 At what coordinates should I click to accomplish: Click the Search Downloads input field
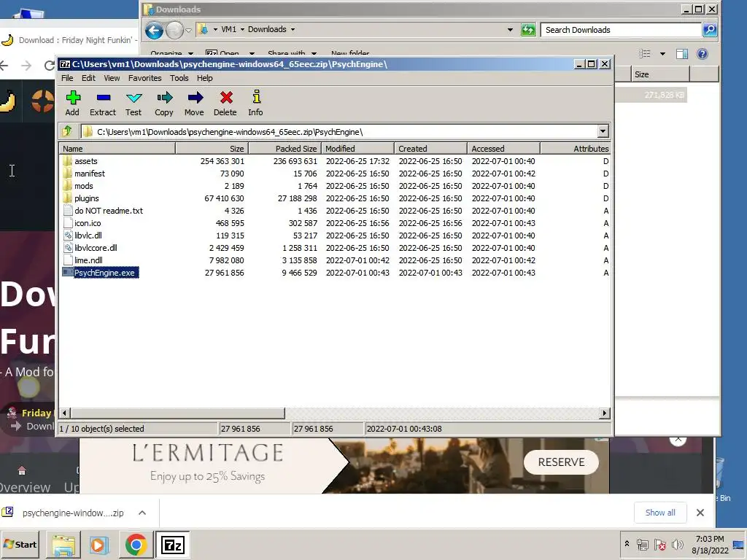[x=621, y=29]
